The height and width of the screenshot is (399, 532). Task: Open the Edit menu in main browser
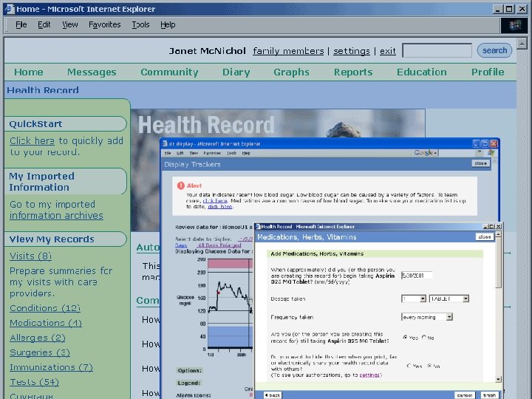(44, 25)
